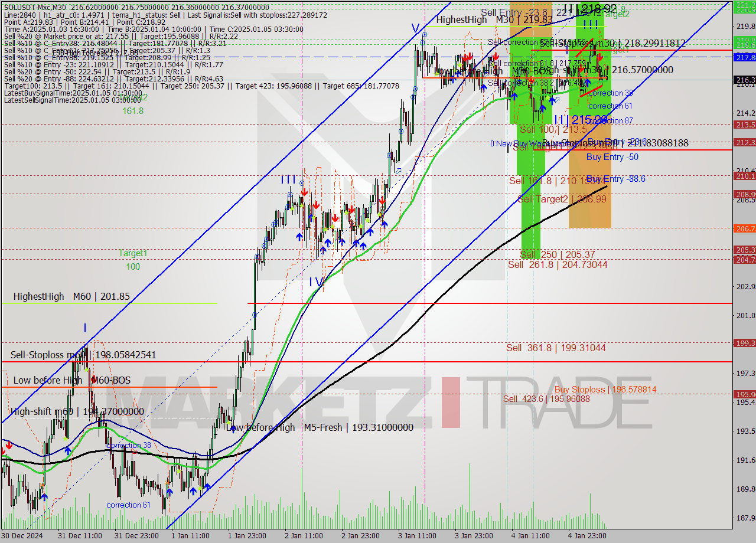The image size is (756, 543).
Task: Click the 'Sell-Stoploss m30 | 218.29911812' label
Action: click(613, 43)
